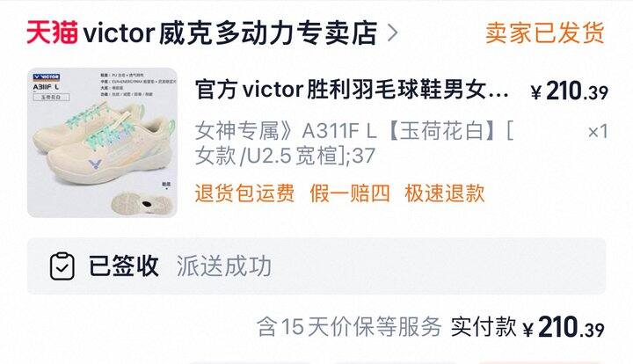Open the A311F L shoe thumbnail
The image size is (633, 364).
point(102,142)
